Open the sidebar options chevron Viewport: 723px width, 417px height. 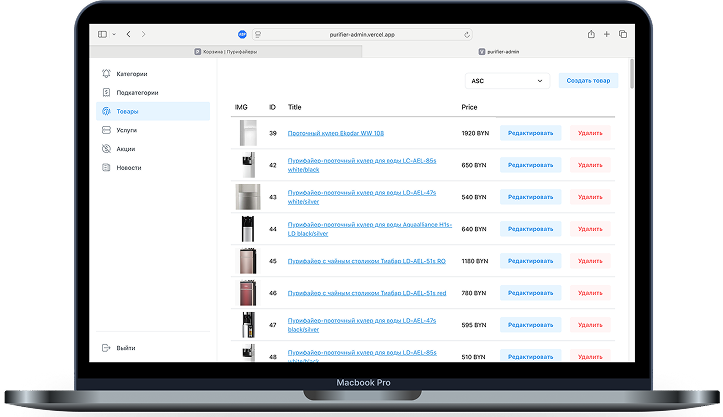114,34
